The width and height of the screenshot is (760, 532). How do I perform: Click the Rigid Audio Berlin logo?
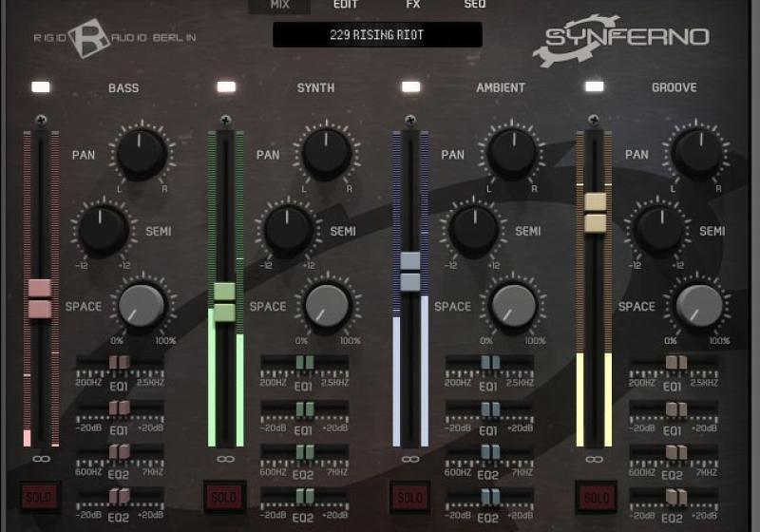115,37
